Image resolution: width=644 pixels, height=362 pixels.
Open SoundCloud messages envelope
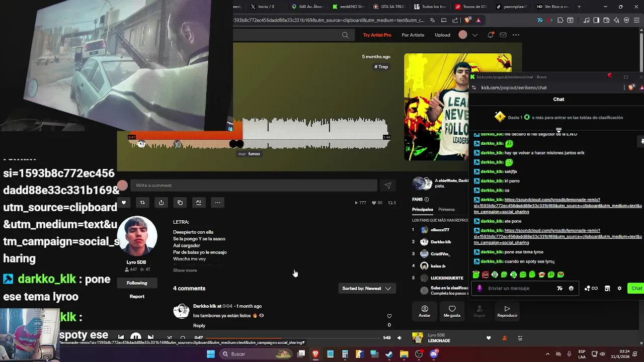coord(503,35)
